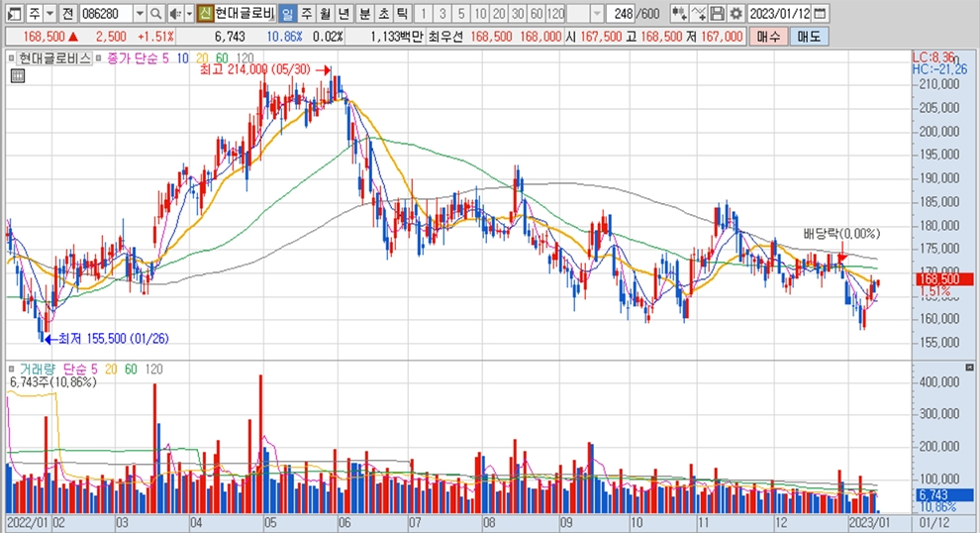Open the dropdown next to 주 selector
Screen dimensions: 980x533
point(49,13)
